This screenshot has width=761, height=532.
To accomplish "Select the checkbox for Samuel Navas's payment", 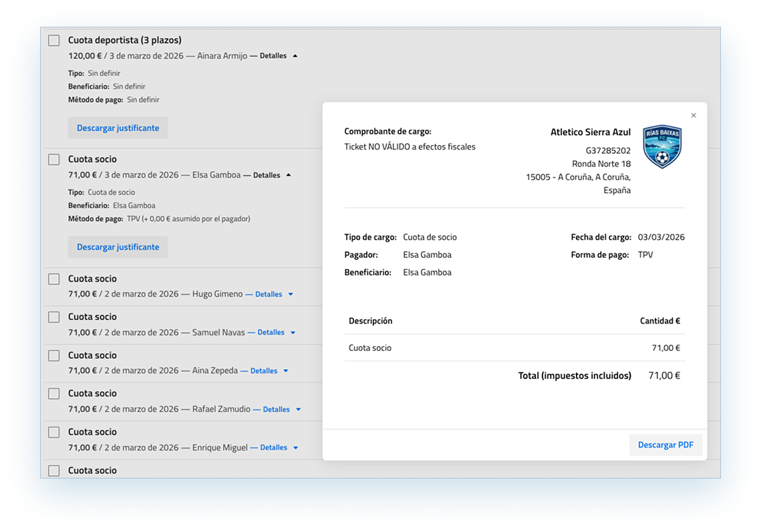I will [x=54, y=317].
